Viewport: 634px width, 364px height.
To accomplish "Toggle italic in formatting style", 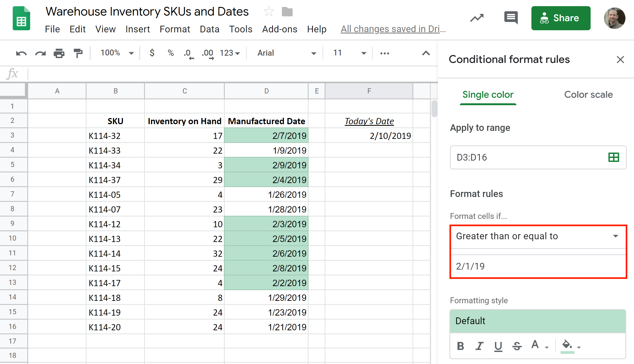I will pos(479,346).
